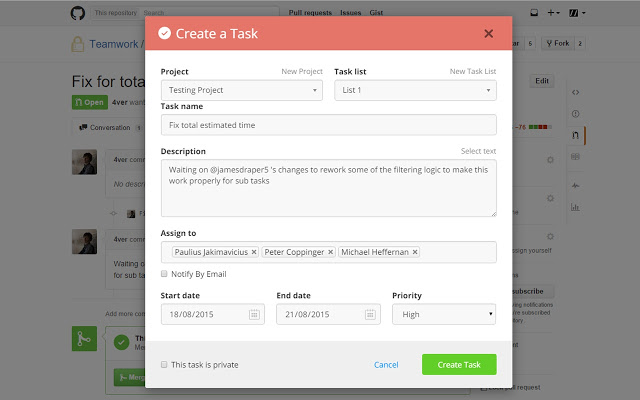
Task: Open the End date calendar picker
Action: tap(370, 314)
